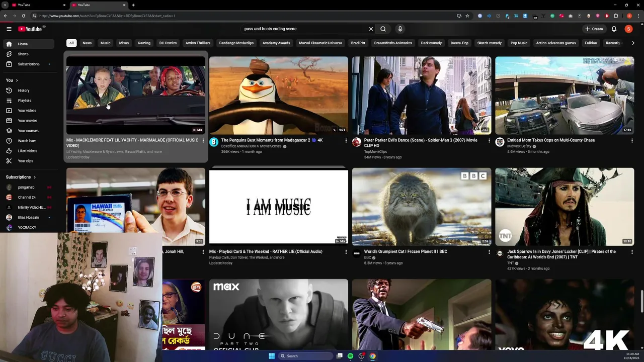Open the Midwest Safety channel link

click(x=519, y=146)
